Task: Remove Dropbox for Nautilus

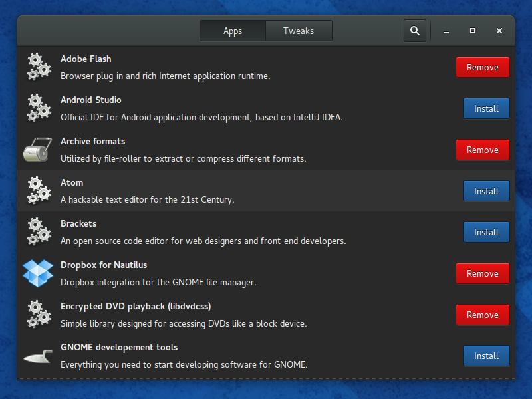Action: pyautogui.click(x=483, y=273)
